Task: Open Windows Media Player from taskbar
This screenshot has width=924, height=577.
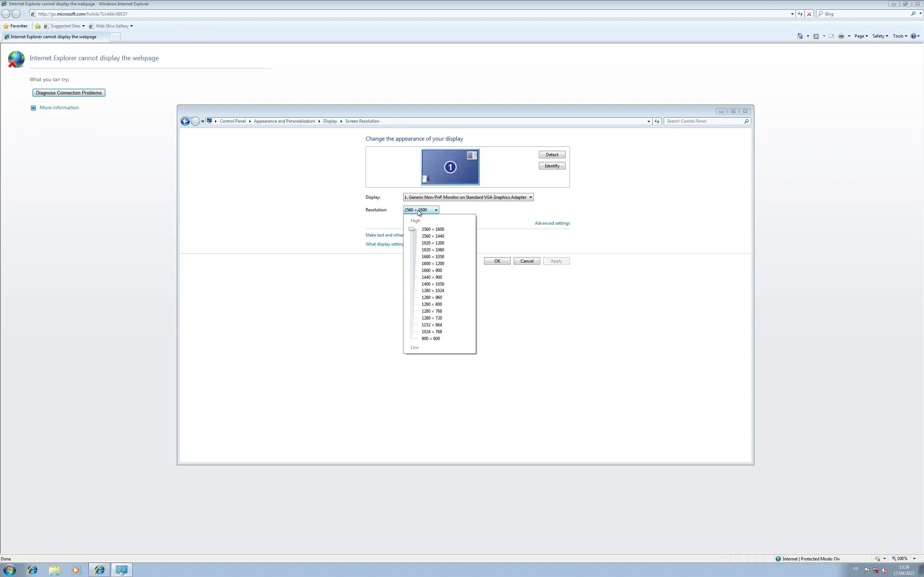Action: pos(76,570)
